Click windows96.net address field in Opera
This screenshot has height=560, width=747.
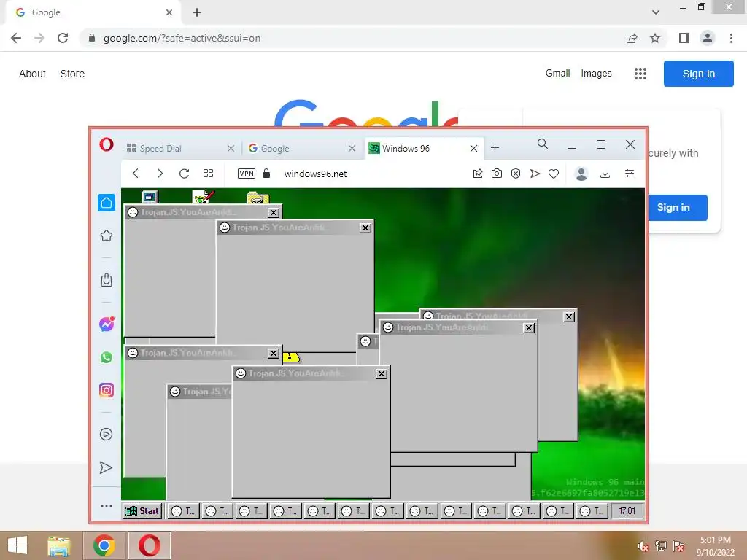pyautogui.click(x=315, y=174)
